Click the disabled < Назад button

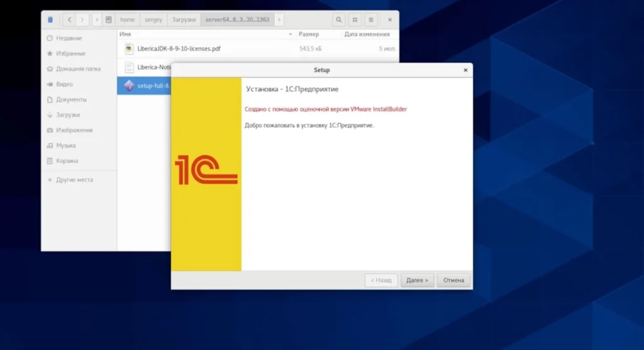pos(381,280)
